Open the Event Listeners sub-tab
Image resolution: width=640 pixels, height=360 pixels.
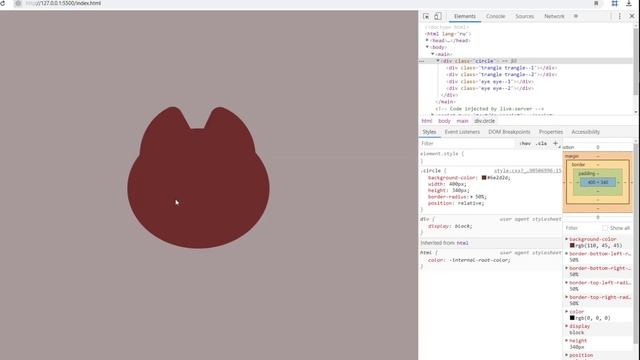pos(462,132)
